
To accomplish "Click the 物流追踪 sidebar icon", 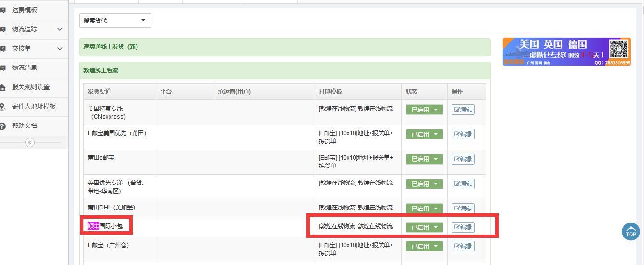I will coord(3,29).
